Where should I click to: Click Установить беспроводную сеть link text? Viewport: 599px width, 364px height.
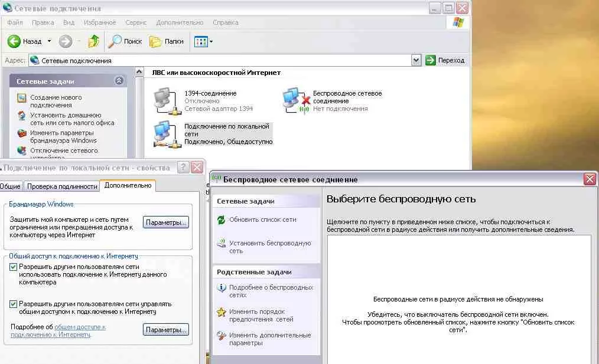[x=270, y=247]
